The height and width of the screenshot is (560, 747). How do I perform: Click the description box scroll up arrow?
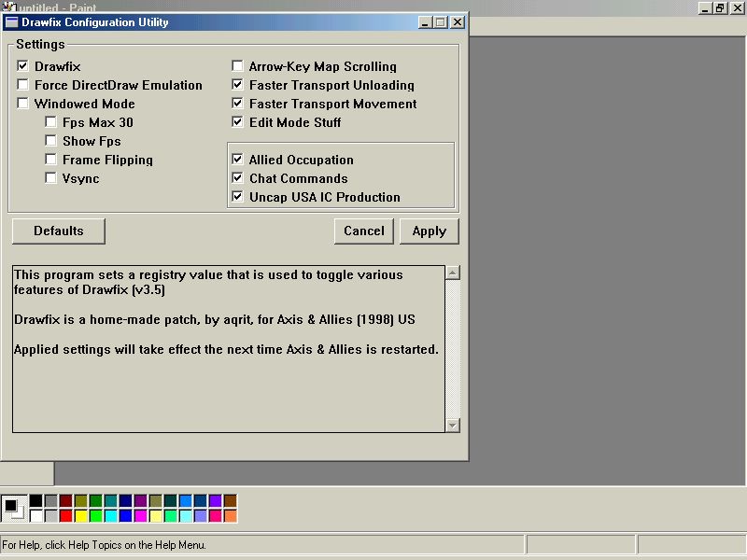[453, 273]
